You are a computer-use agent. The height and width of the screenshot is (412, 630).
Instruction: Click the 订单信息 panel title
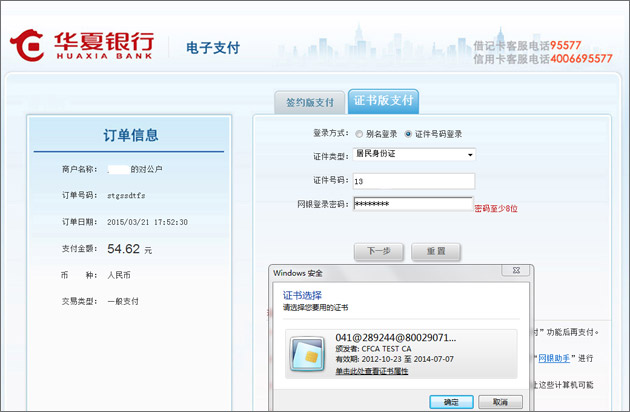131,135
